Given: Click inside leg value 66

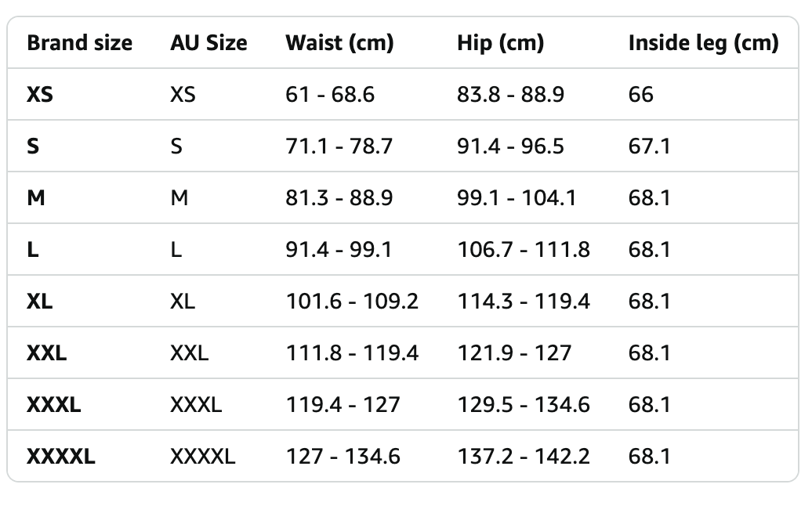Looking at the screenshot, I should [641, 95].
